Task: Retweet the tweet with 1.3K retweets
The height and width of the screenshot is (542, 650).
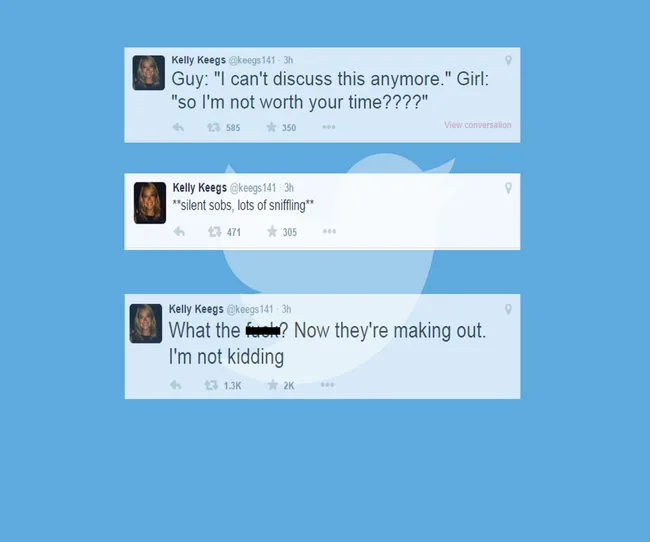Action: 211,385
